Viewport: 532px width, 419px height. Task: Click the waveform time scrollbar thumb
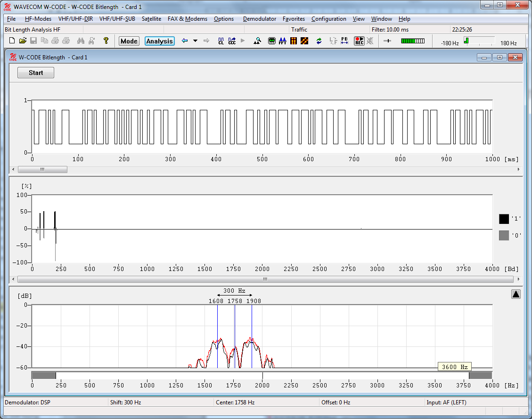[x=42, y=169]
